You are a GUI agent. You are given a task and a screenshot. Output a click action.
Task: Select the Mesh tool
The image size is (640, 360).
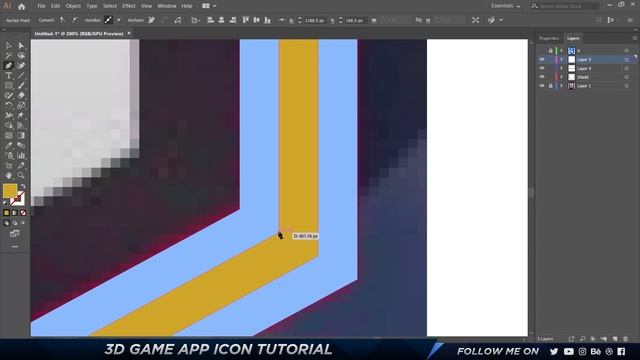tap(9, 136)
